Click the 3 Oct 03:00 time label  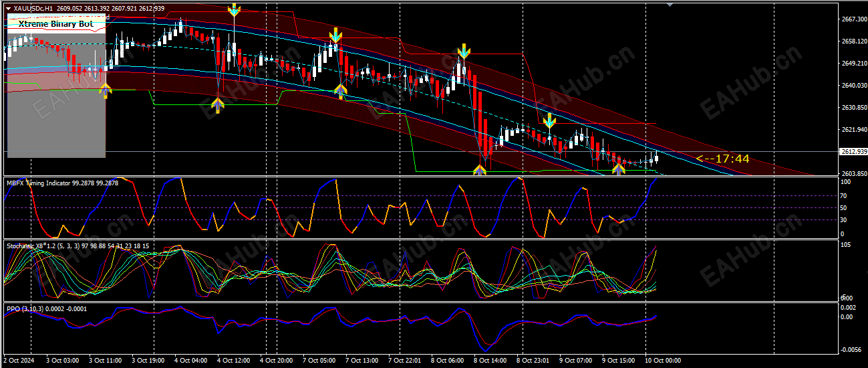63,361
